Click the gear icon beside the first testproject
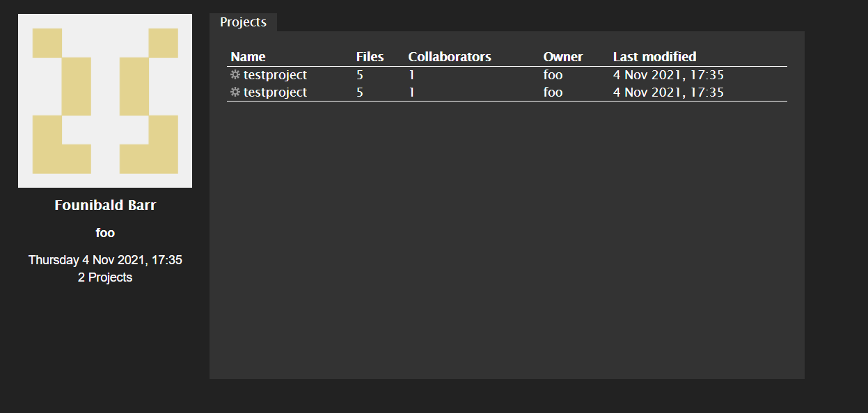 (x=235, y=74)
